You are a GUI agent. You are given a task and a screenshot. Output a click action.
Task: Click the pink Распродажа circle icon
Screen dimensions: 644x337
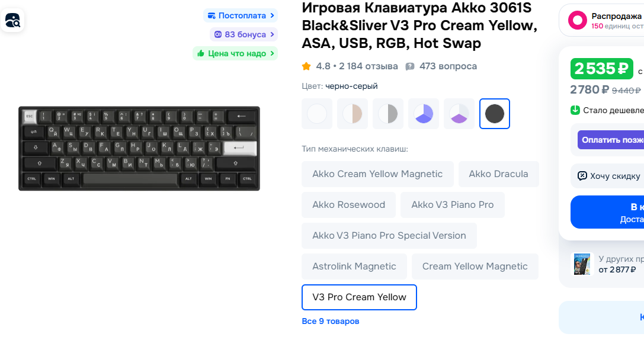click(x=578, y=20)
